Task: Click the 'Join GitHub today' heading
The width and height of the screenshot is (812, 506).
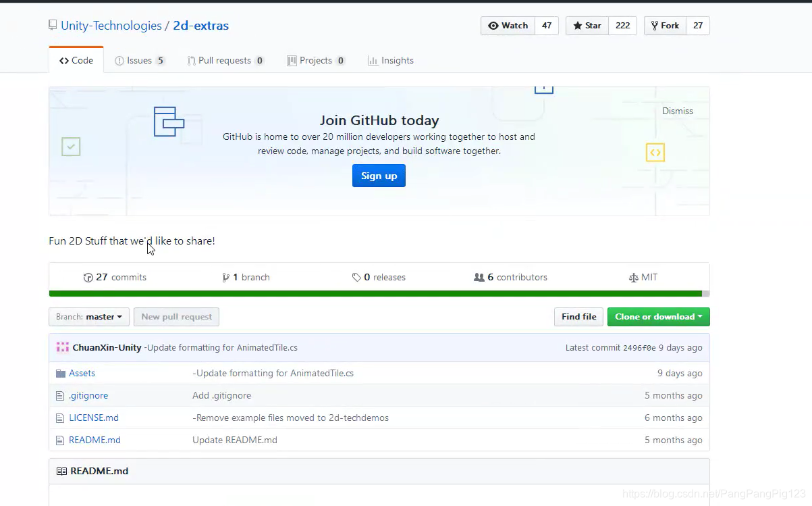Action: click(x=379, y=120)
